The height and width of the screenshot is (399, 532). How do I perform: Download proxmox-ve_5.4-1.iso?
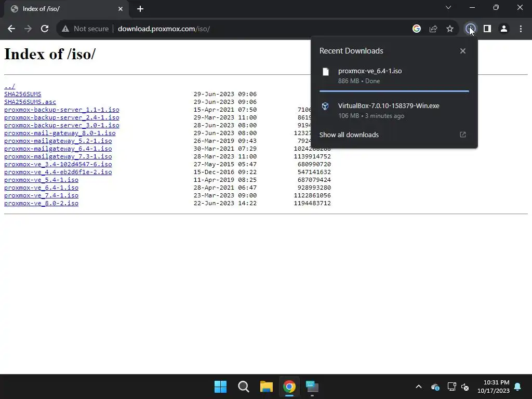pos(41,180)
